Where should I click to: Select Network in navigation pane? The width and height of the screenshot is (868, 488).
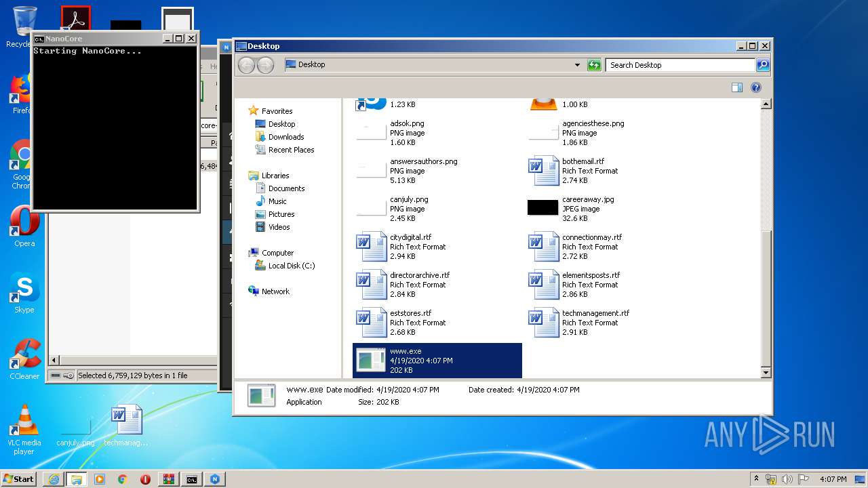pyautogui.click(x=275, y=291)
